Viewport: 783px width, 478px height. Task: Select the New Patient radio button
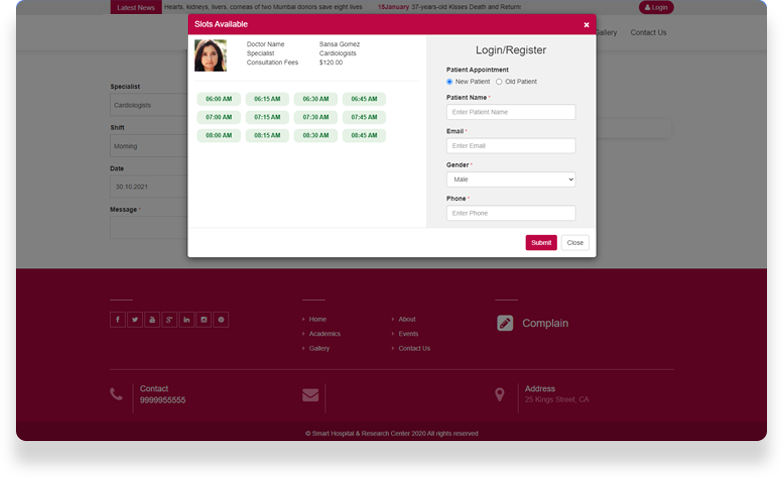pos(450,81)
